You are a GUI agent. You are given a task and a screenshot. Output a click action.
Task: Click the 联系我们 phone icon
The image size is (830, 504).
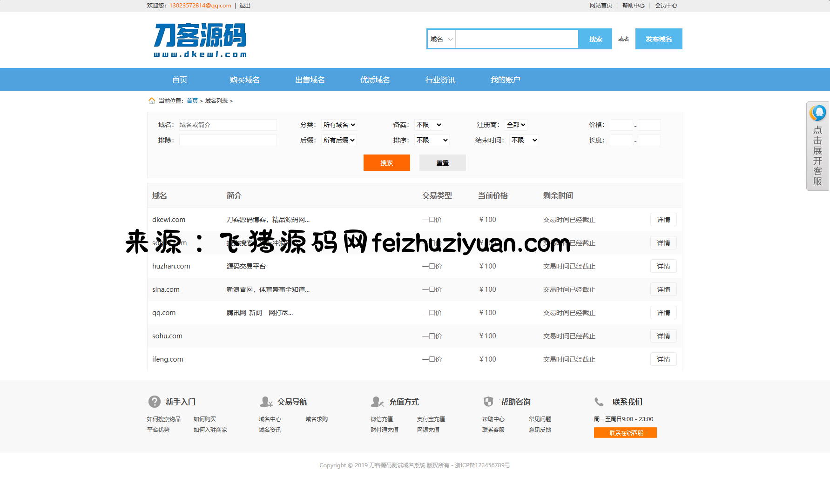click(599, 402)
